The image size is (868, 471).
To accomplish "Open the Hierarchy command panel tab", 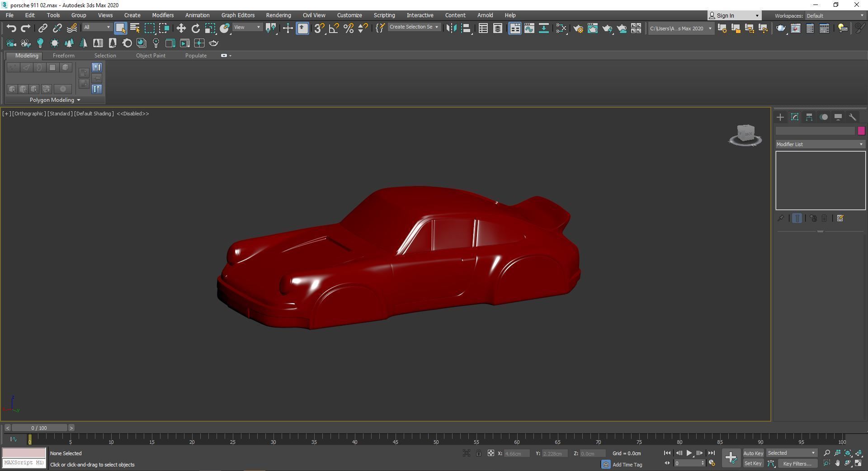I will [x=809, y=117].
